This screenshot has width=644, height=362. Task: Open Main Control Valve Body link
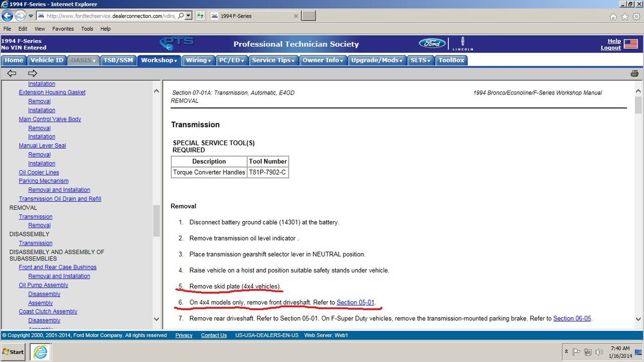coord(50,119)
